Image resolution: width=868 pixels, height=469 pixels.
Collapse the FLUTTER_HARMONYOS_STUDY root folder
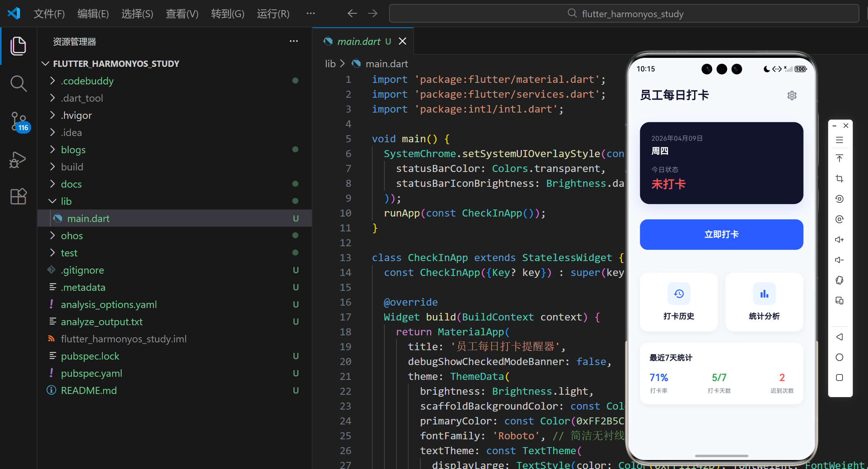pos(46,64)
